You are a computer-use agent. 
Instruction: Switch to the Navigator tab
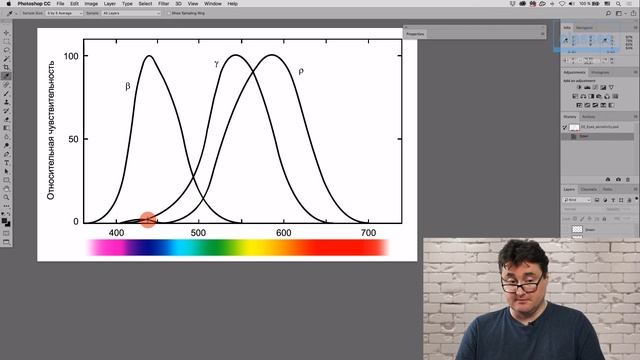(584, 28)
